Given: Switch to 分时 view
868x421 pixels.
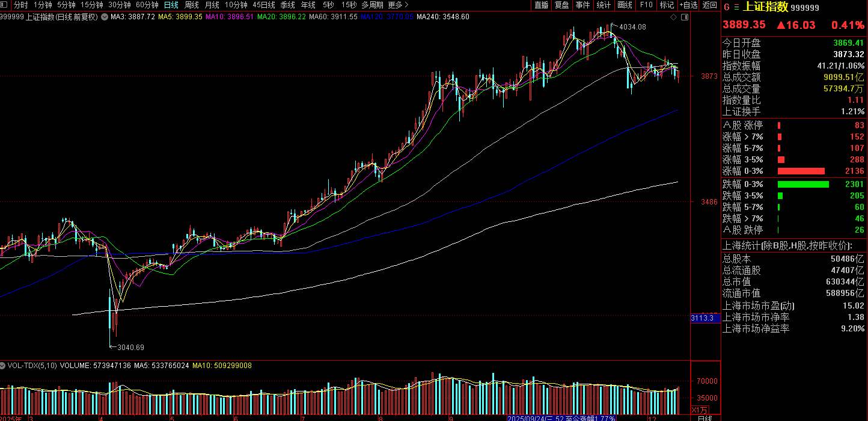Looking at the screenshot, I should 20,5.
